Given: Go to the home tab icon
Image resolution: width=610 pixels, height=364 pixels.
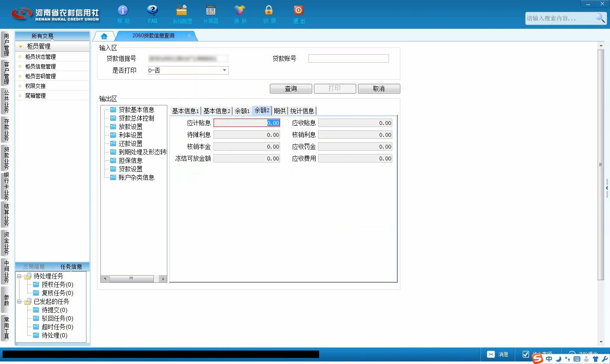Looking at the screenshot, I should coord(104,36).
